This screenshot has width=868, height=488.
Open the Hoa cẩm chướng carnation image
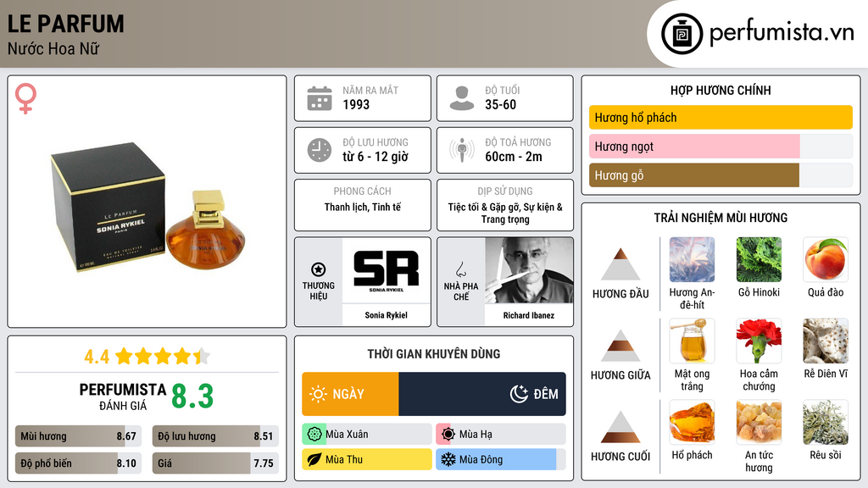tap(759, 341)
